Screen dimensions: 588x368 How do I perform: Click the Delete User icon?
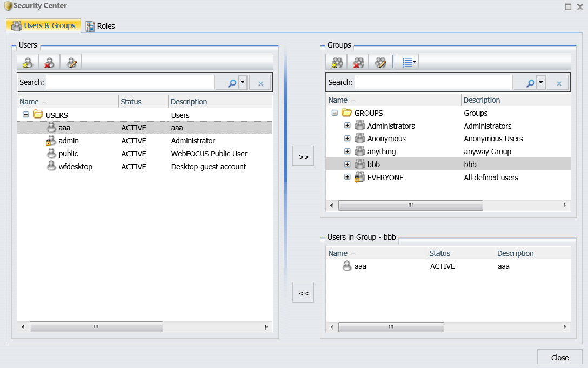click(49, 62)
